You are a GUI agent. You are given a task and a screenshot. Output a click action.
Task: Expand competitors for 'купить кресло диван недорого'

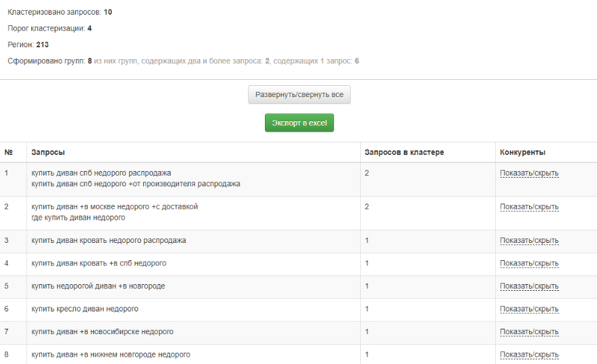pyautogui.click(x=529, y=309)
